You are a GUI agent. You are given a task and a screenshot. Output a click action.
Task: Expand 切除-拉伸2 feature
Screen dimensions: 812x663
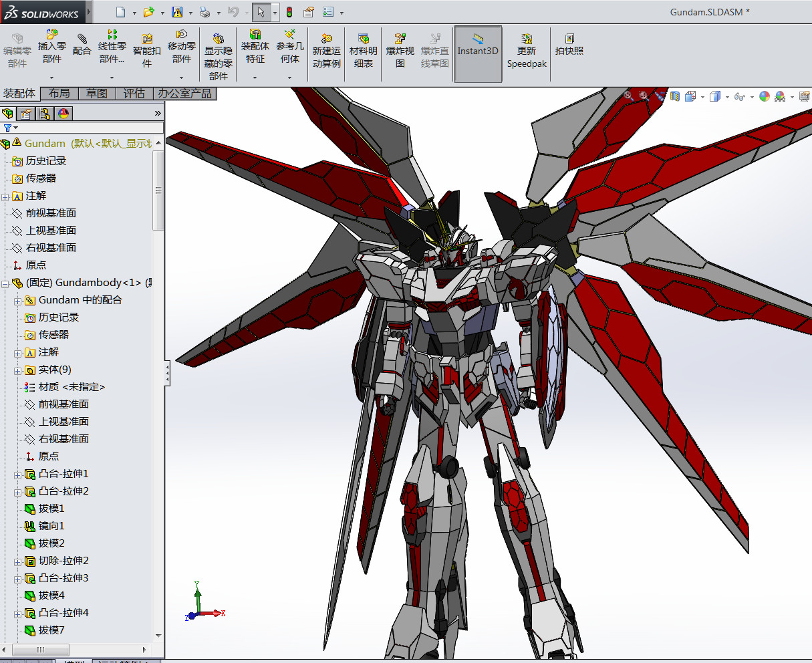(x=18, y=561)
